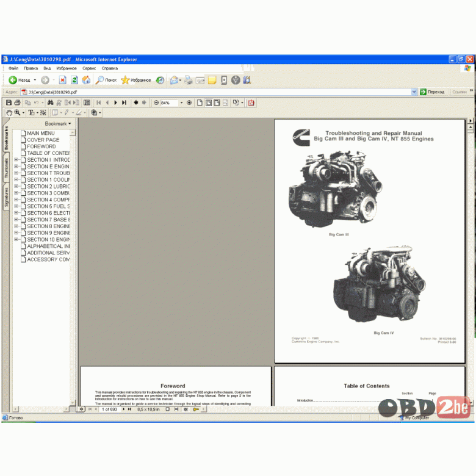The height and width of the screenshot is (476, 476).
Task: Click the IE Stop button
Action: click(x=62, y=80)
